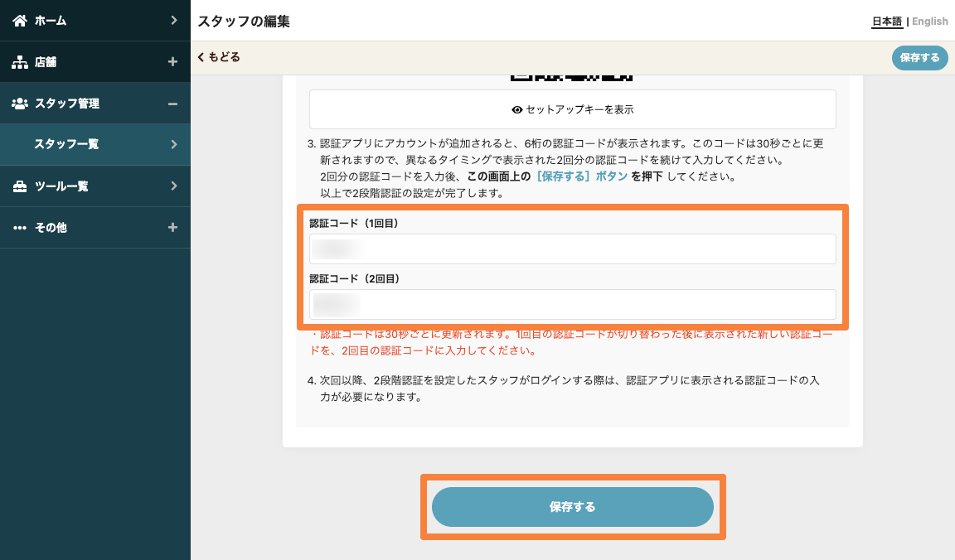Show the setup key with セットアップキーを表示
The image size is (955, 560).
[x=572, y=109]
